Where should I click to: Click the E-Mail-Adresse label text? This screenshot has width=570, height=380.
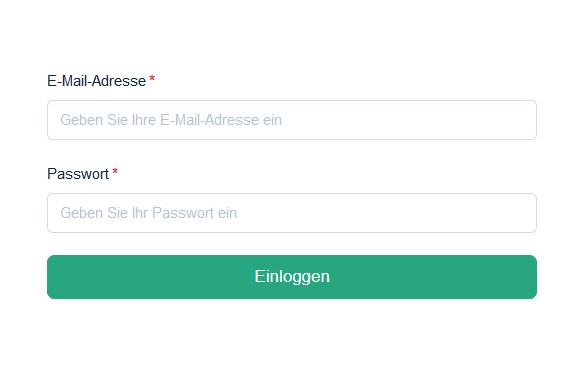96,81
